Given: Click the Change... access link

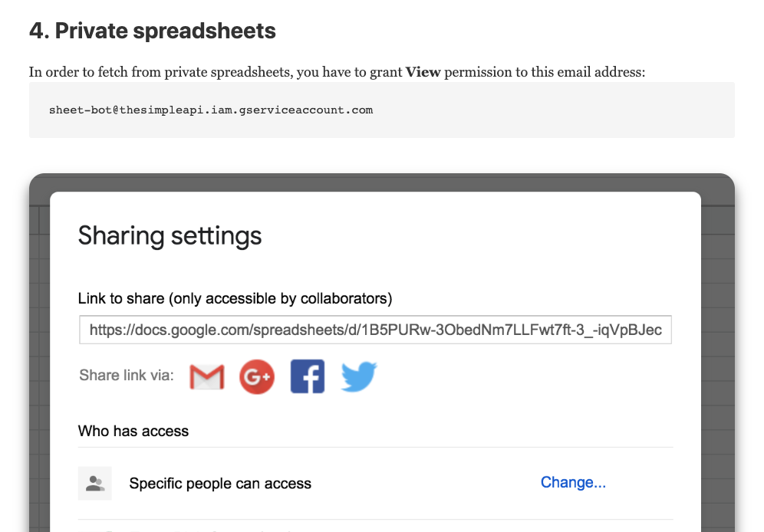Looking at the screenshot, I should 573,482.
